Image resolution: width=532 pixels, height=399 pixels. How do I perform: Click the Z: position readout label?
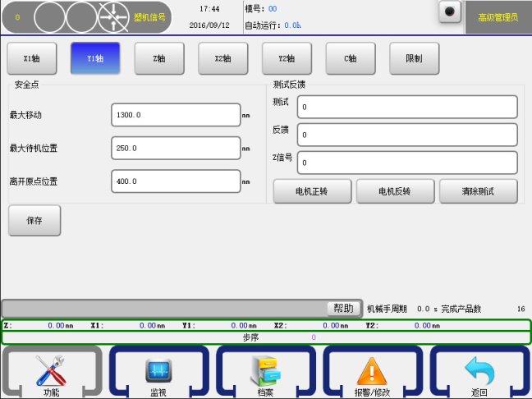pyautogui.click(x=7, y=325)
